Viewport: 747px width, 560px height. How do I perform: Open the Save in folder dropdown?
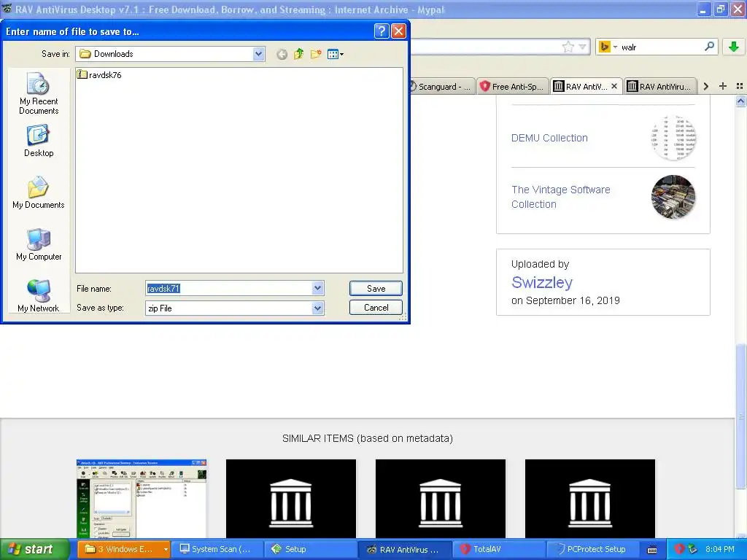tap(259, 54)
